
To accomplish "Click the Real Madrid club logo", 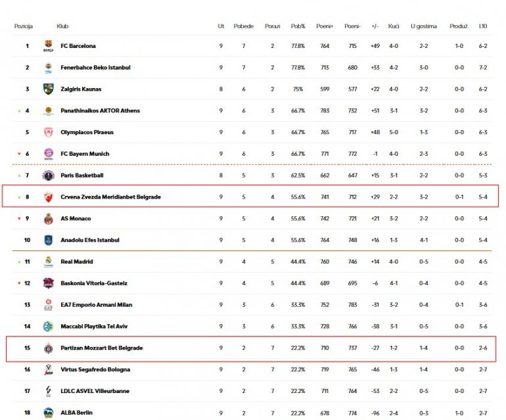I will click(x=48, y=262).
